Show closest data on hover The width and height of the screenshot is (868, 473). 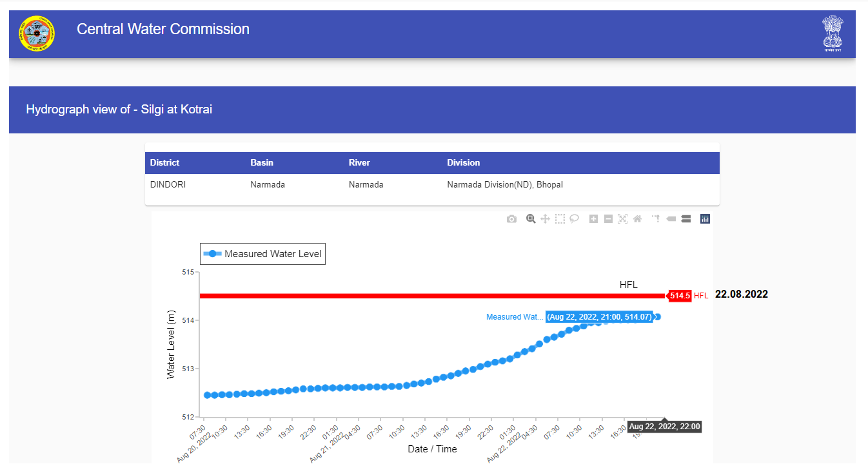click(671, 219)
